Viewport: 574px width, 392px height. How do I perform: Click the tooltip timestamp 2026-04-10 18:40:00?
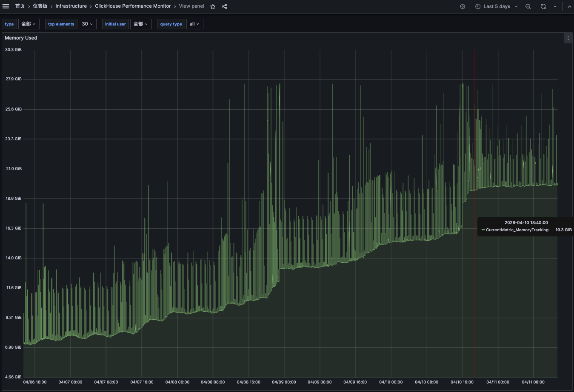pyautogui.click(x=526, y=222)
